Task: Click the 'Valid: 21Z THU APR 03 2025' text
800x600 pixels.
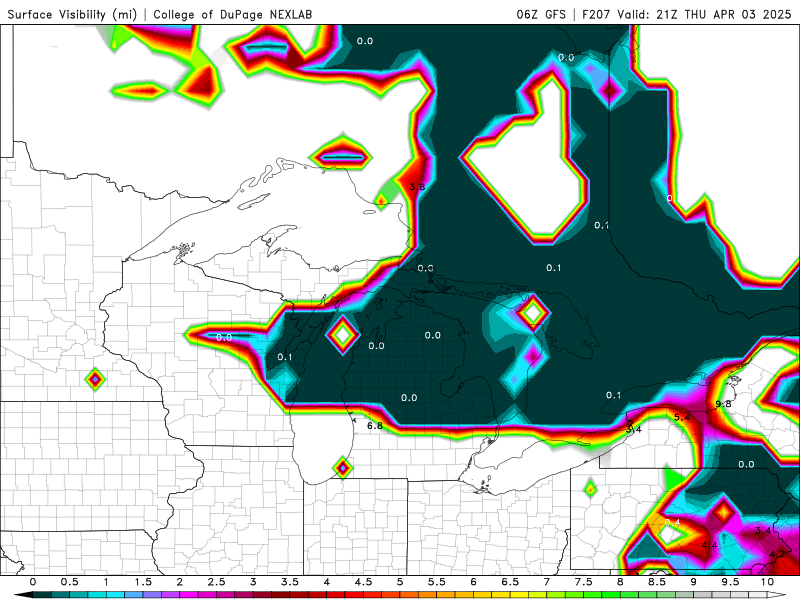Action: 704,14
